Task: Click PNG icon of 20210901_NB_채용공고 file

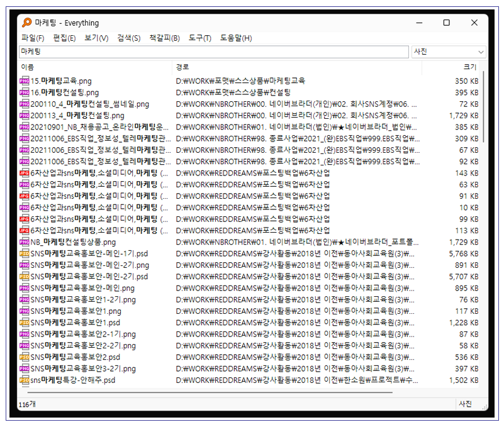Action: tap(24, 127)
